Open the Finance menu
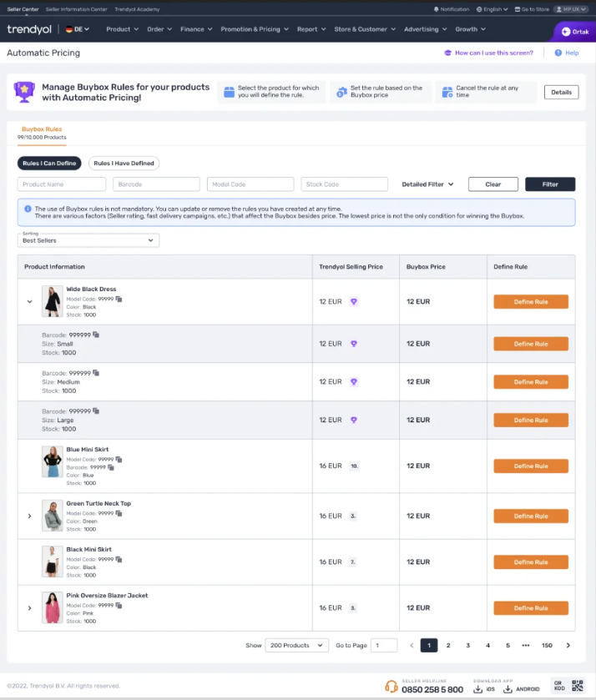The width and height of the screenshot is (596, 700). 196,29
